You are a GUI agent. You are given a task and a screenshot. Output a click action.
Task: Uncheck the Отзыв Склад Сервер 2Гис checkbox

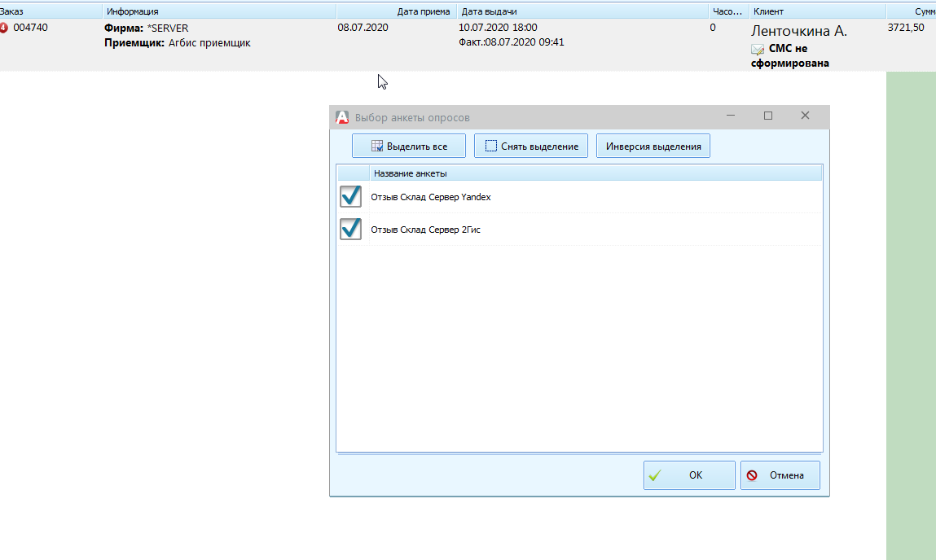coord(350,230)
